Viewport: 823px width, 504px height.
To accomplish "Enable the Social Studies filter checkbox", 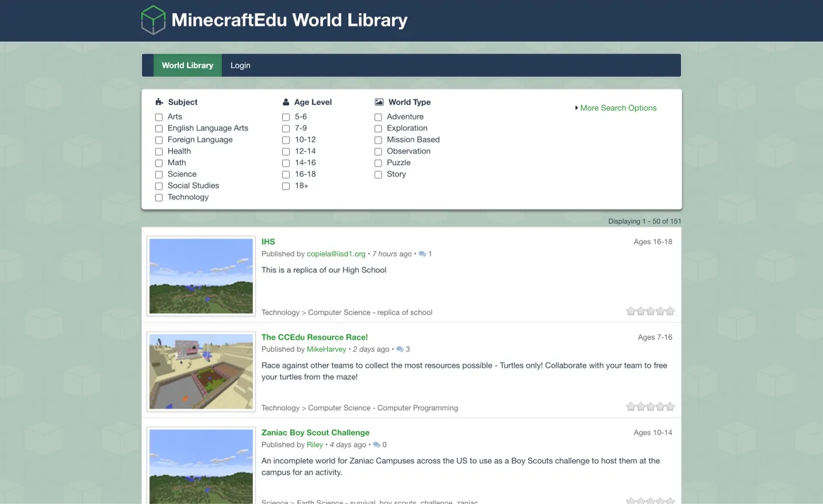I will point(159,186).
